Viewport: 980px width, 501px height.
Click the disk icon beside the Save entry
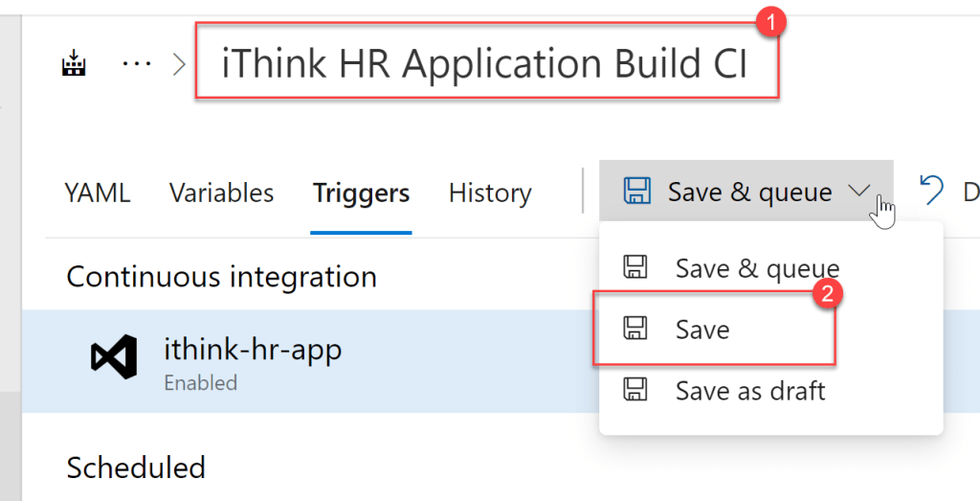click(x=635, y=330)
